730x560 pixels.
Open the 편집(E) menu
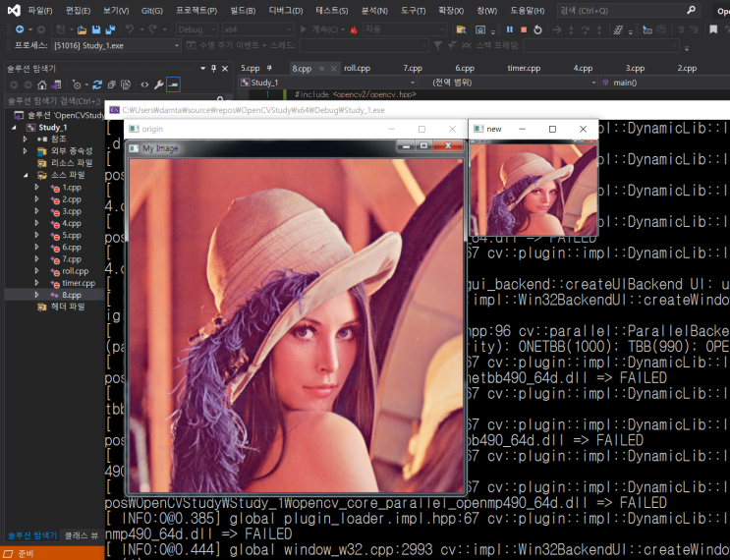pyautogui.click(x=78, y=10)
